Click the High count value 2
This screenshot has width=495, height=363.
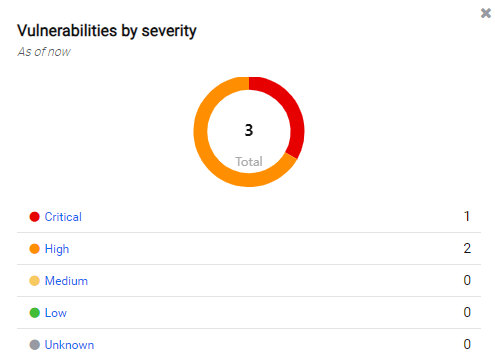pos(467,249)
